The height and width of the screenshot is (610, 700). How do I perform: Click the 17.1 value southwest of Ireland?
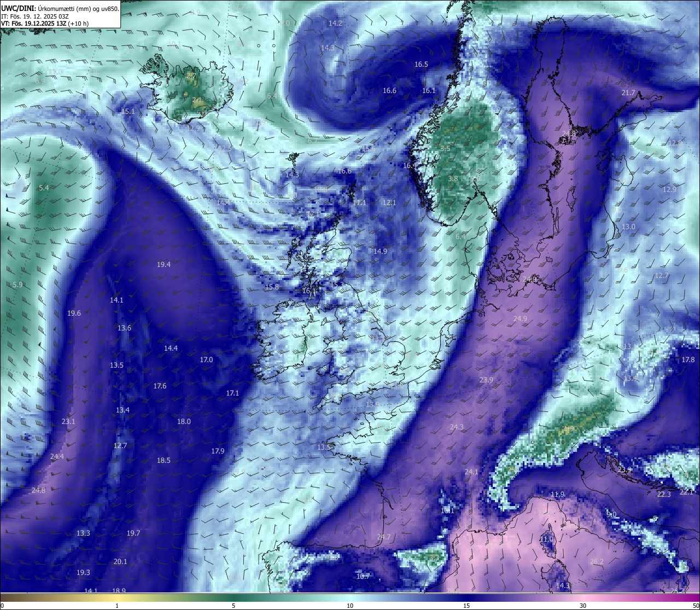232,393
